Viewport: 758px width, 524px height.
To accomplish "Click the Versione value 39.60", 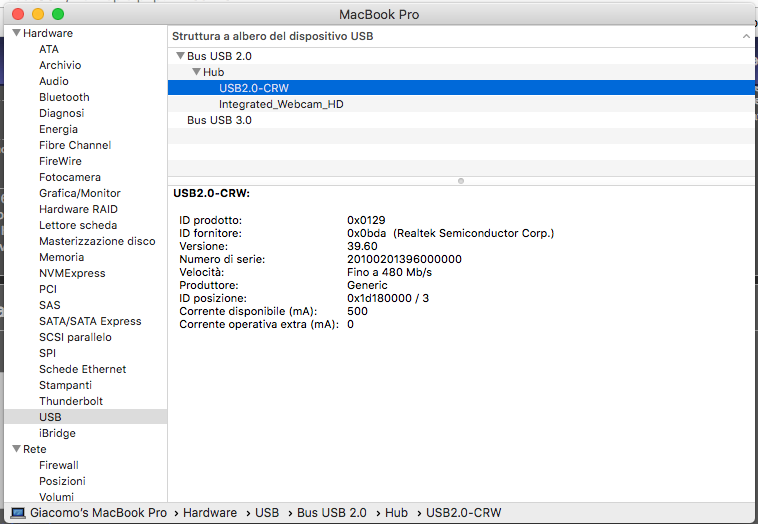I will pyautogui.click(x=362, y=246).
